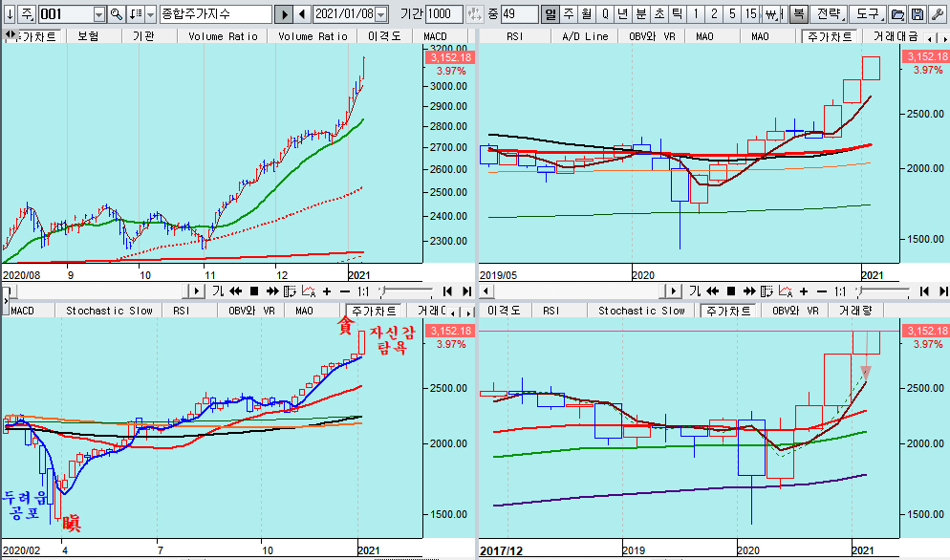Open the 전략 strategy dropdown menu
This screenshot has height=560, width=950.
pos(830,14)
